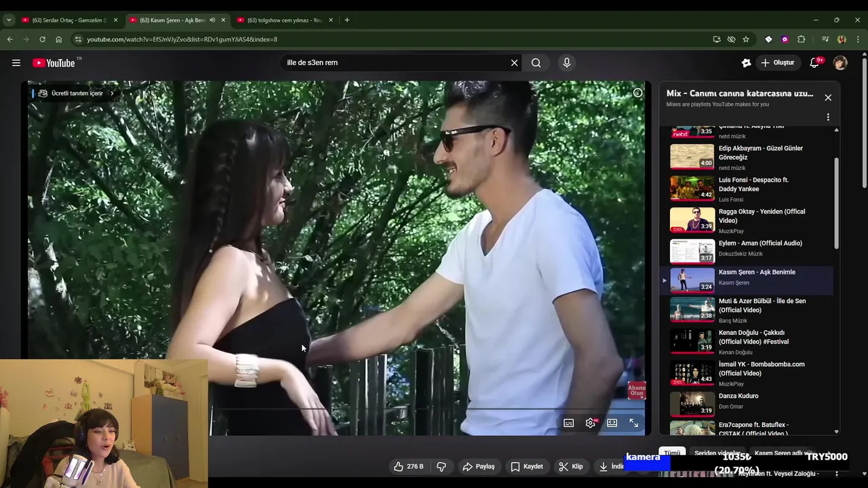Click the Abone Olun subscribe watermark
Screen dimensions: 868x488
(637, 391)
